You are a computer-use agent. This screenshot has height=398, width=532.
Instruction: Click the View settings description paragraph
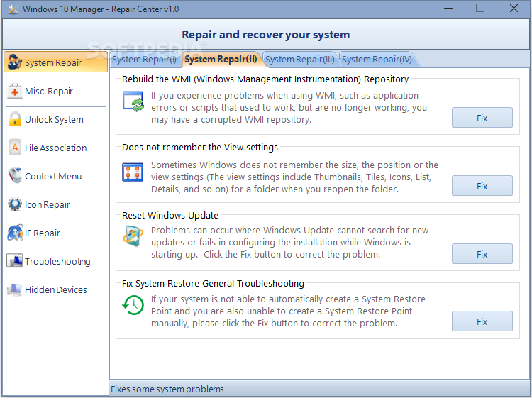294,177
